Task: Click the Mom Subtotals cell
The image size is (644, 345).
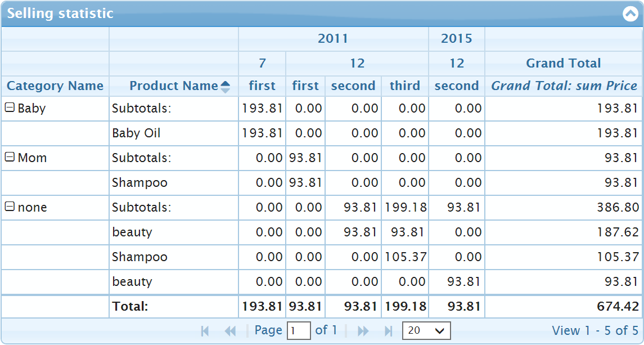Action: coord(174,158)
